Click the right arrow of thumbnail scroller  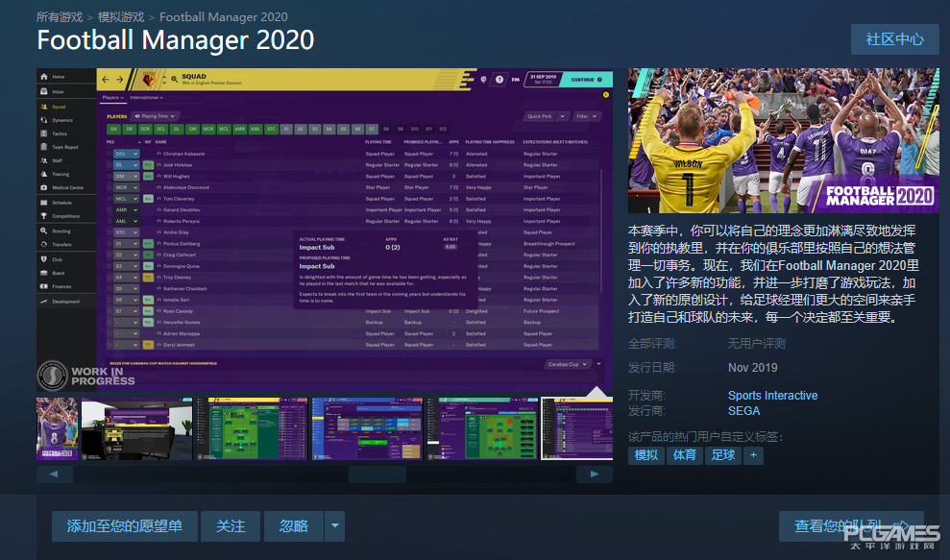coord(594,475)
